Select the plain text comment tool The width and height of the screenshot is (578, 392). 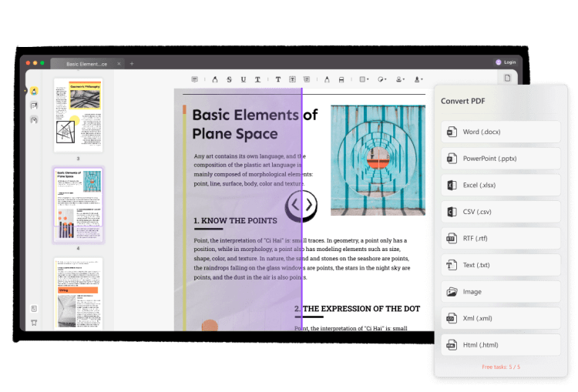point(278,79)
